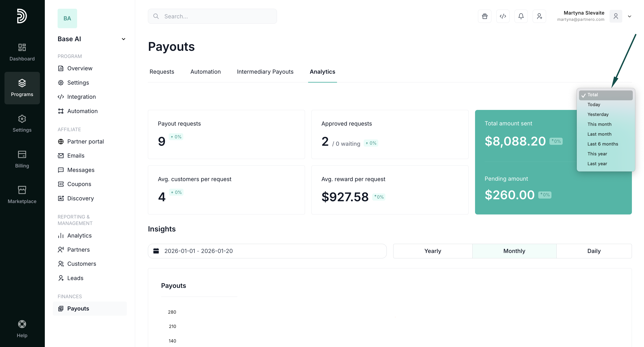
Task: Open Marketplace from the left rail
Action: click(22, 194)
